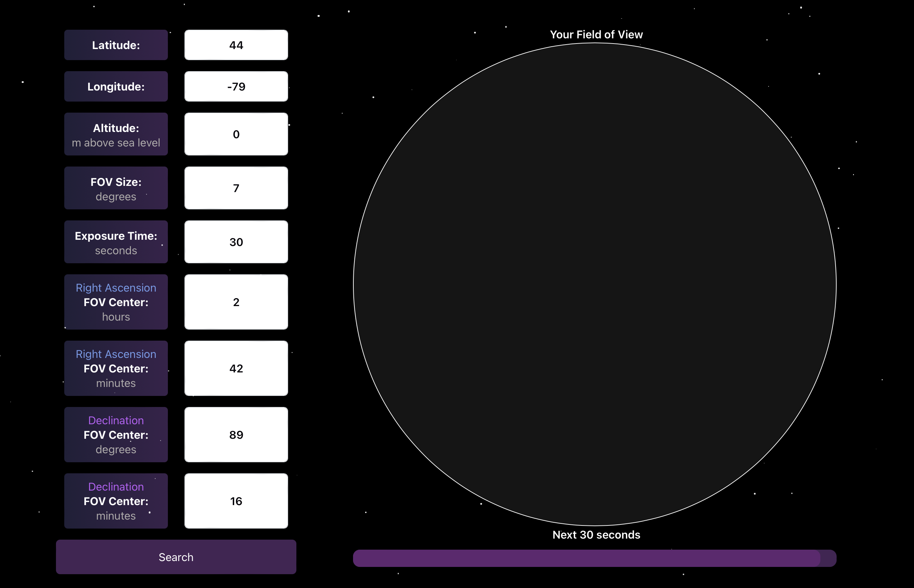Click the Your Field of View label
This screenshot has height=588, width=914.
click(x=596, y=34)
